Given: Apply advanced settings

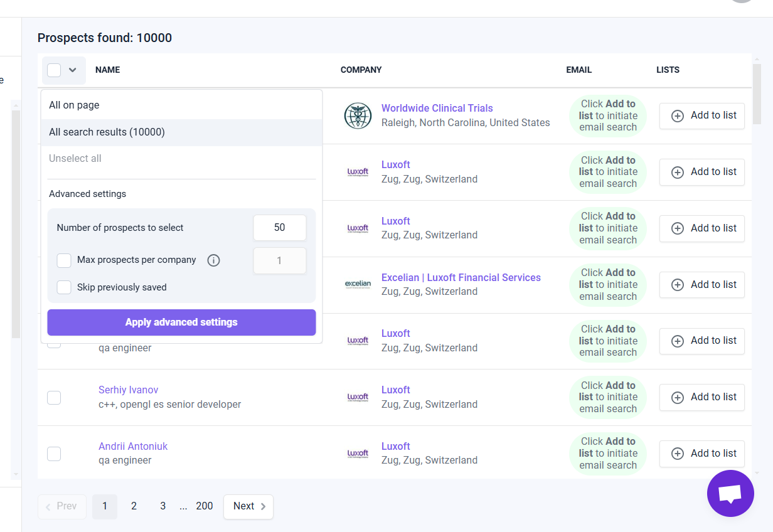Looking at the screenshot, I should tap(181, 322).
